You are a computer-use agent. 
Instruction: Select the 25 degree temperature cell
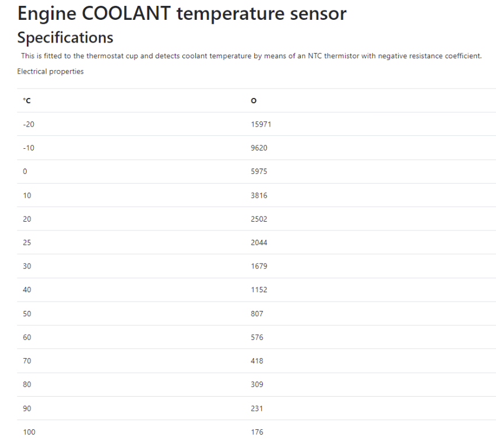(x=27, y=243)
